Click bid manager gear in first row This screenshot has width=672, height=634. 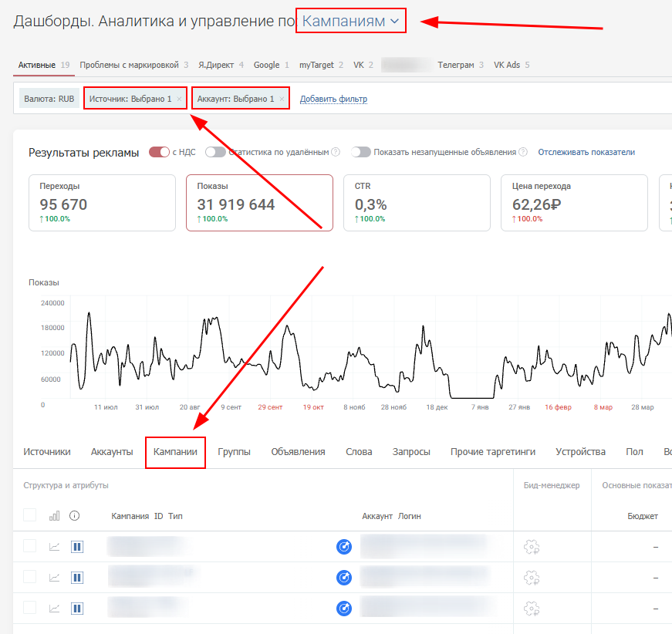(x=531, y=547)
